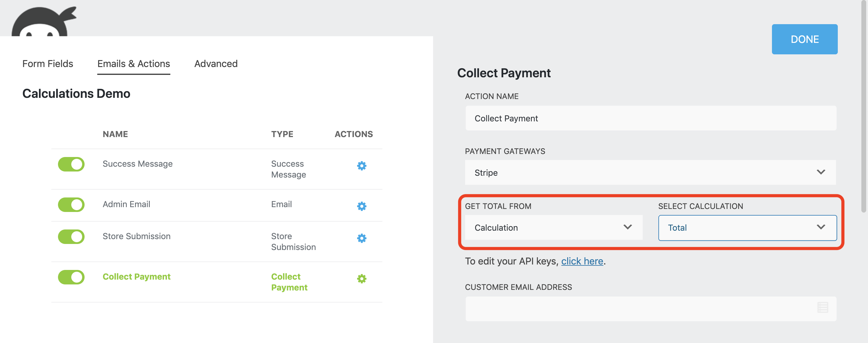The width and height of the screenshot is (868, 343).
Task: Disable the Success Message action
Action: pyautogui.click(x=71, y=164)
